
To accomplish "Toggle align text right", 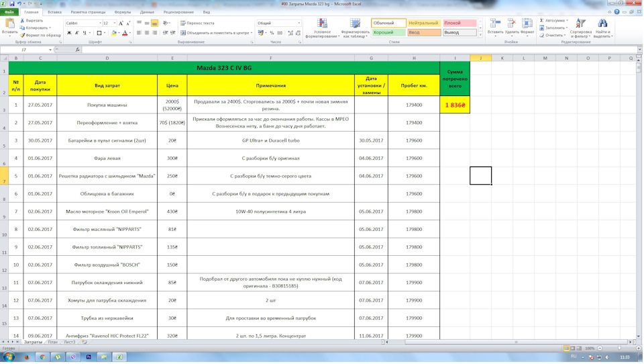I will tap(154, 33).
